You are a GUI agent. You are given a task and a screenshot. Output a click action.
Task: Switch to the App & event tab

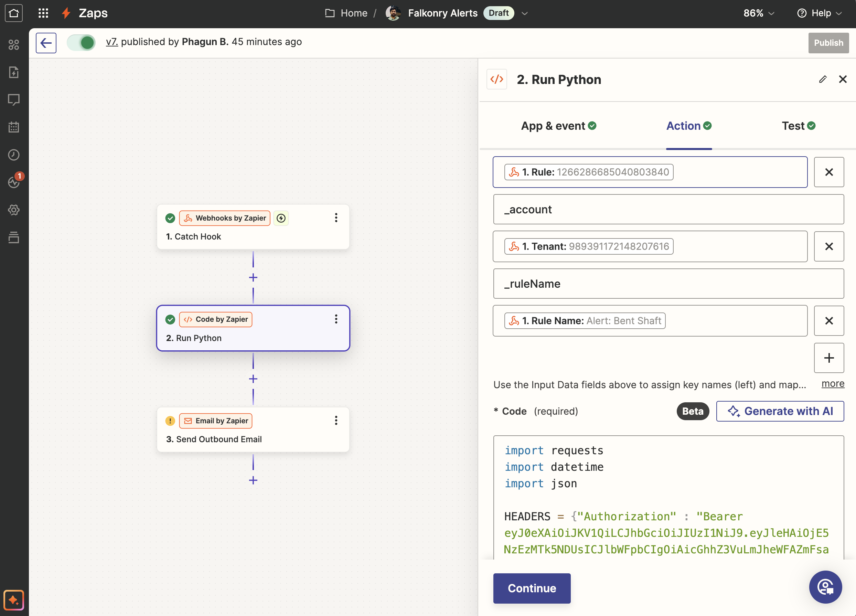[559, 126]
